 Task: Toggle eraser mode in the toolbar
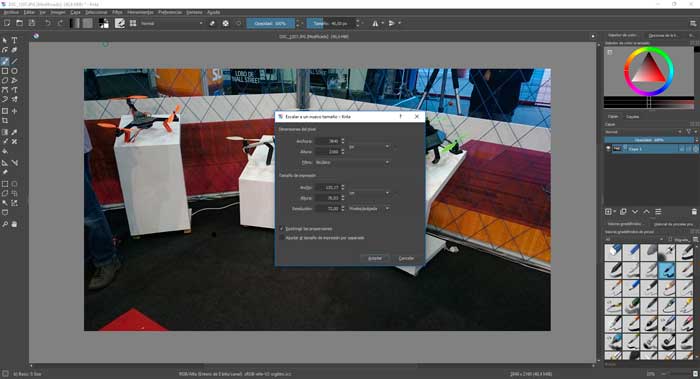tap(212, 23)
